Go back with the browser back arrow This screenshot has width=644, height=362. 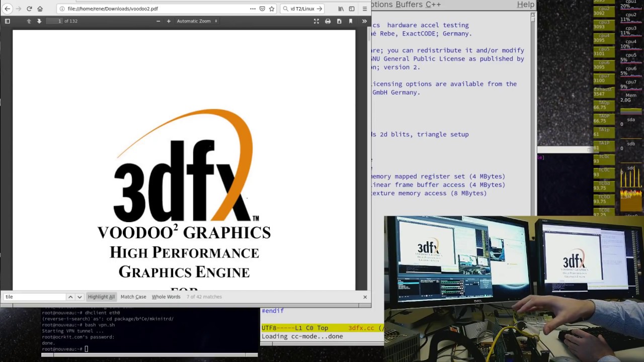point(8,9)
